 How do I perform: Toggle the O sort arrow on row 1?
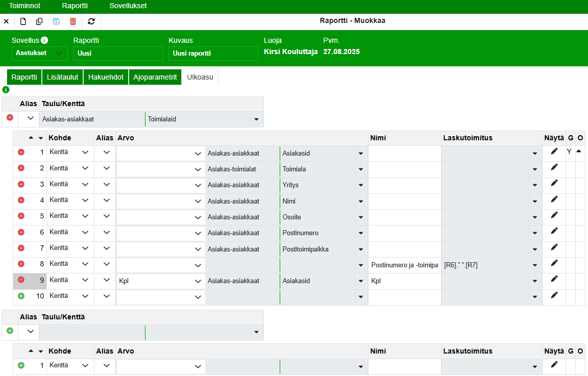[x=579, y=152]
